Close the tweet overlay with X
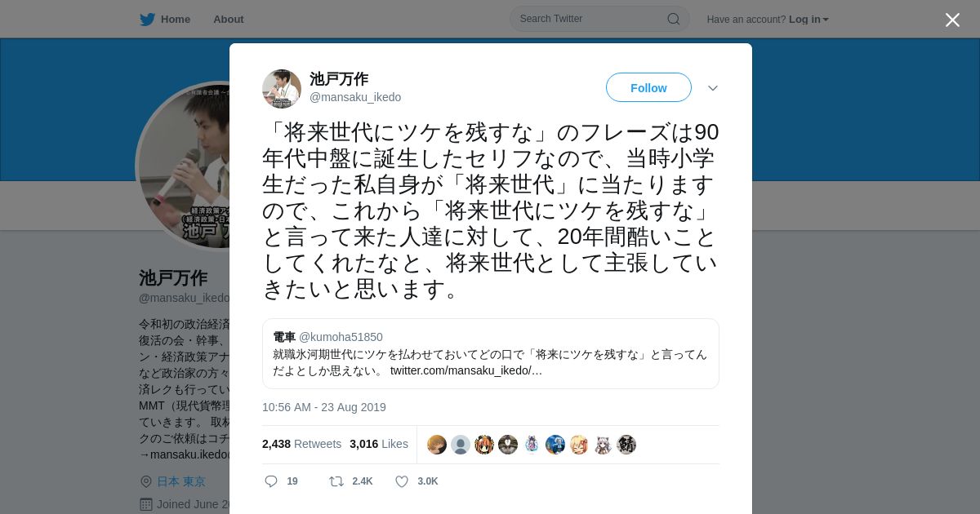The height and width of the screenshot is (514, 980). pyautogui.click(x=952, y=20)
